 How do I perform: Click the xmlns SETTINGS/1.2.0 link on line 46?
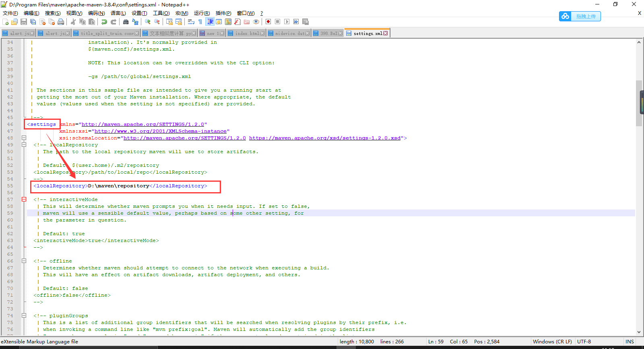(x=142, y=124)
